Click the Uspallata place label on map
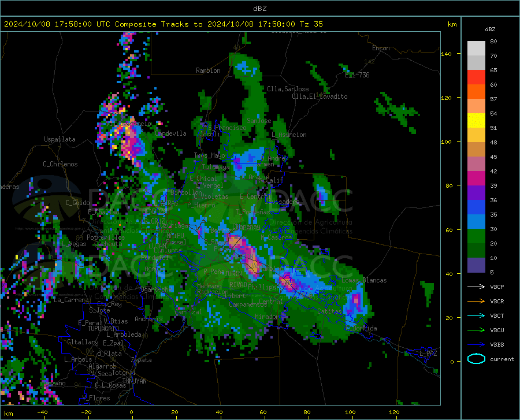 60,139
